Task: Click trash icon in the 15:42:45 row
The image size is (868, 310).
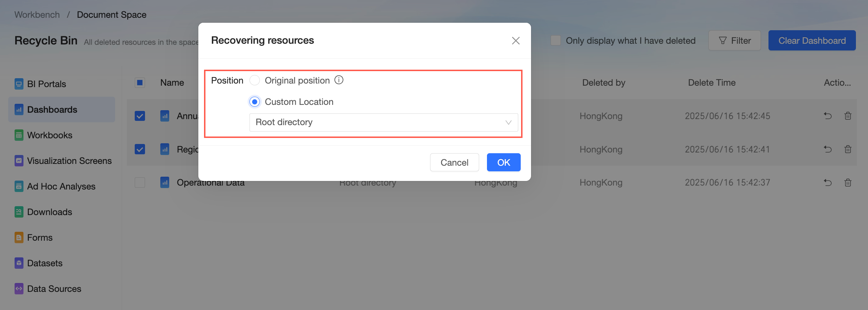Action: click(848, 116)
